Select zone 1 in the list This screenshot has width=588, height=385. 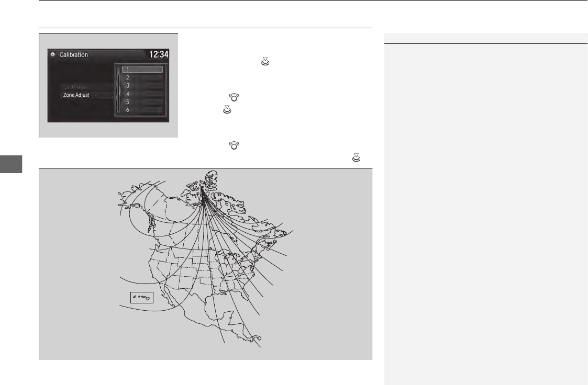tap(142, 69)
